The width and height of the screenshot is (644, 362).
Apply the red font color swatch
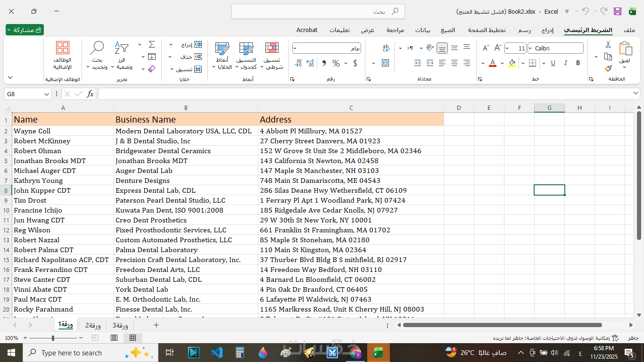pyautogui.click(x=493, y=63)
